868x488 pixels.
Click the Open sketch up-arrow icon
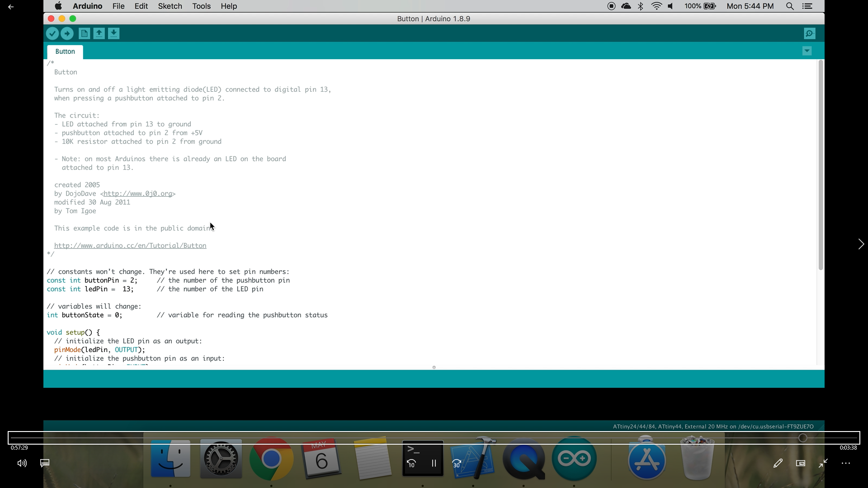(99, 33)
